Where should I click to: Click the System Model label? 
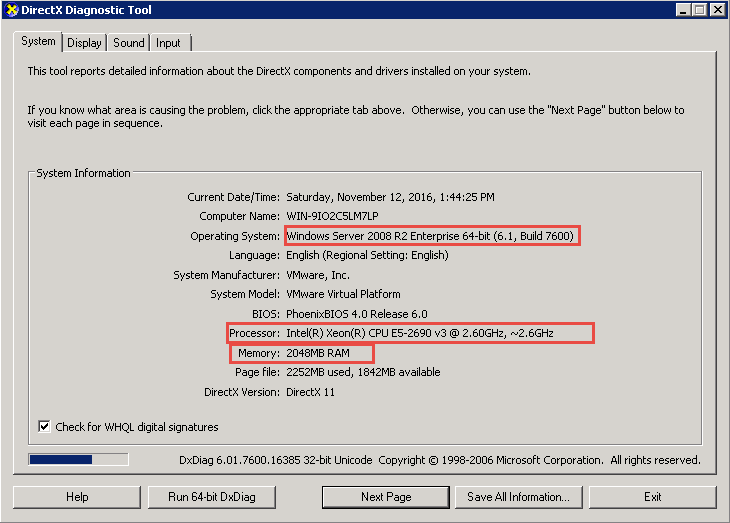(x=245, y=294)
